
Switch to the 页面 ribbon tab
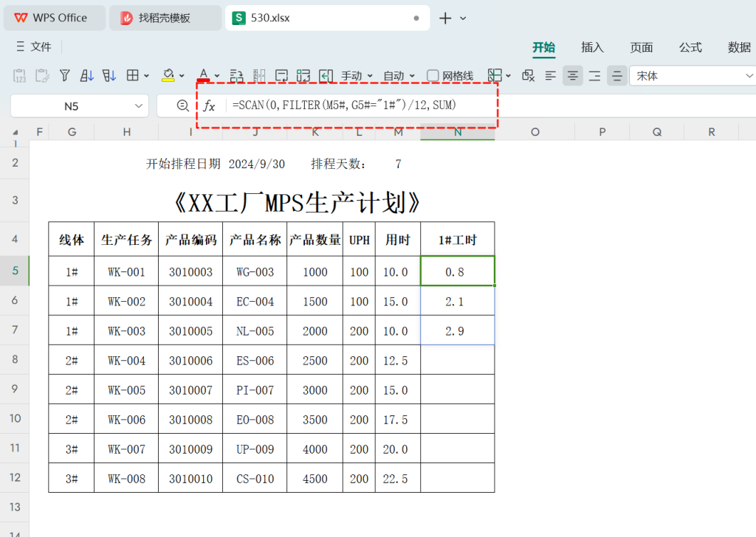click(642, 47)
